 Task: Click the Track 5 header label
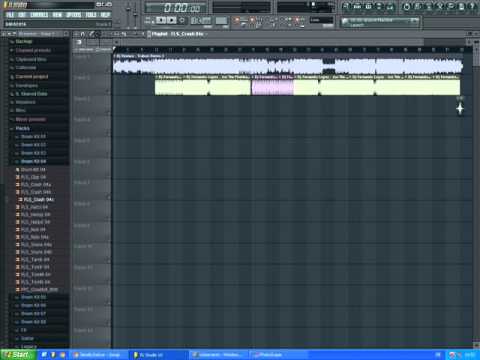pos(82,141)
